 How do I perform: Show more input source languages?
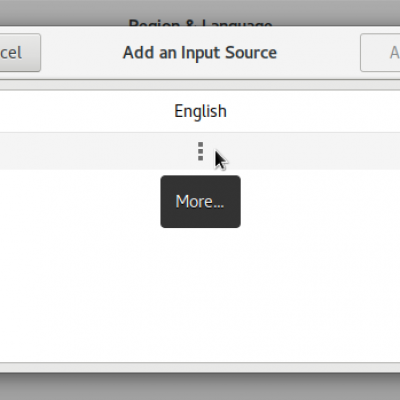coord(200,151)
